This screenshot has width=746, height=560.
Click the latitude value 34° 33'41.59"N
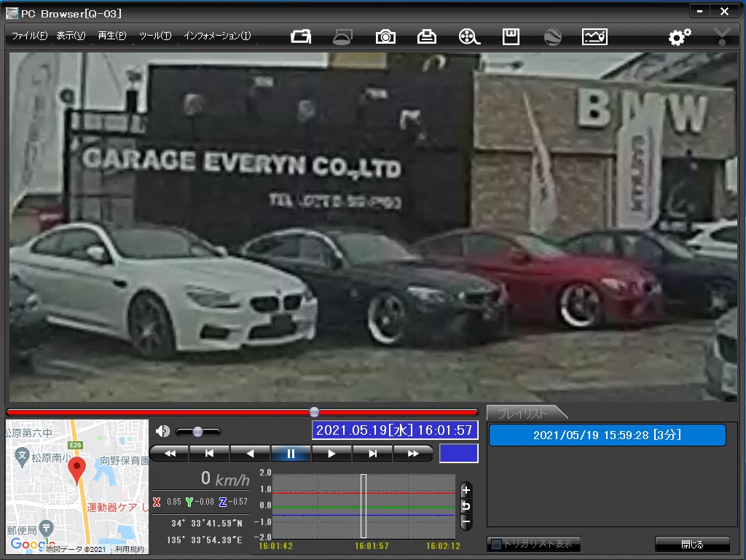pyautogui.click(x=207, y=523)
